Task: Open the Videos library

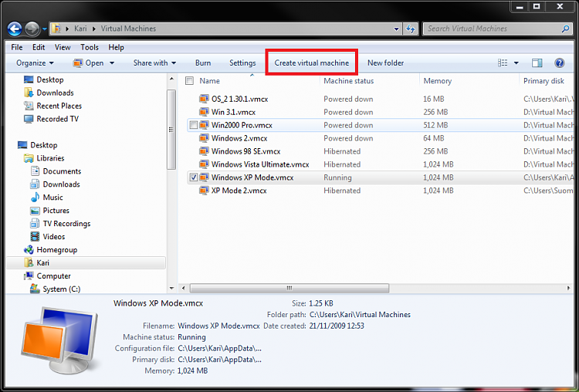Action: (54, 237)
